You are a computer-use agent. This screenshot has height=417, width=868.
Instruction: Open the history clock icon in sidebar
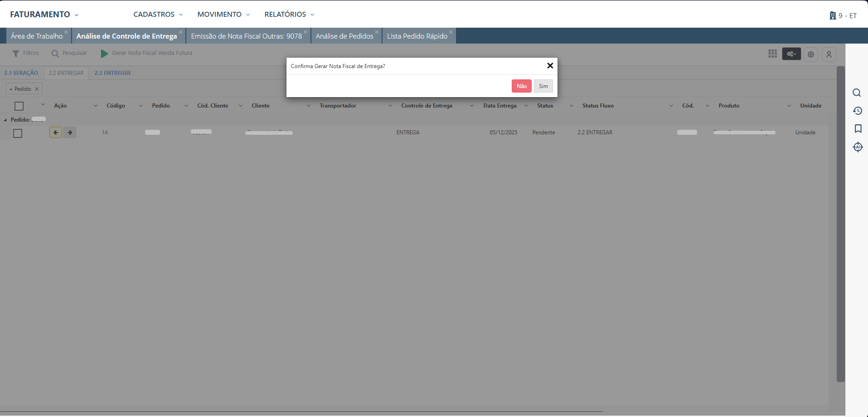tap(857, 111)
